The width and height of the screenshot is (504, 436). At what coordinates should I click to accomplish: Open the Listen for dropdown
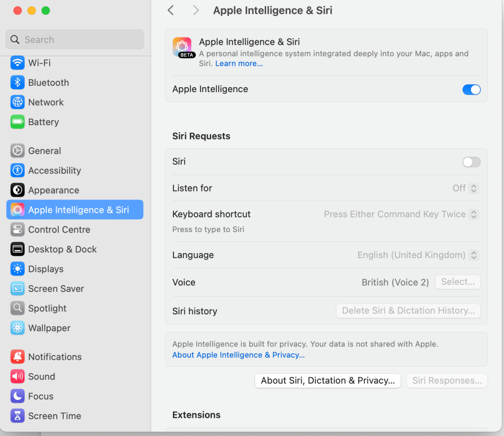[466, 188]
